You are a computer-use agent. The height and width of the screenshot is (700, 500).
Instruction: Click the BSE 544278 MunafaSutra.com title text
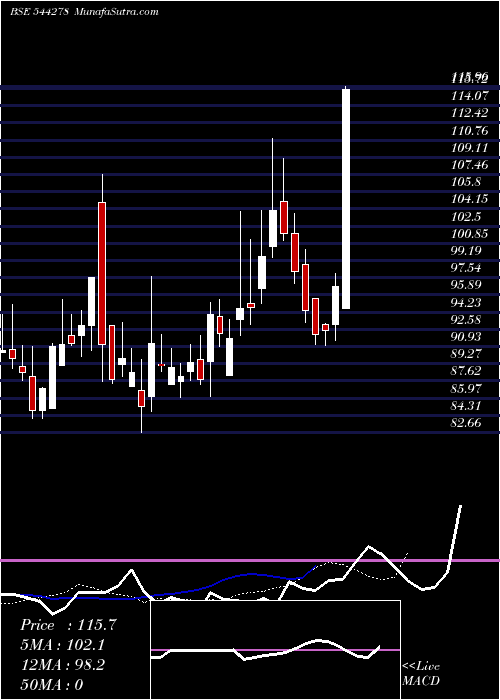pyautogui.click(x=84, y=12)
